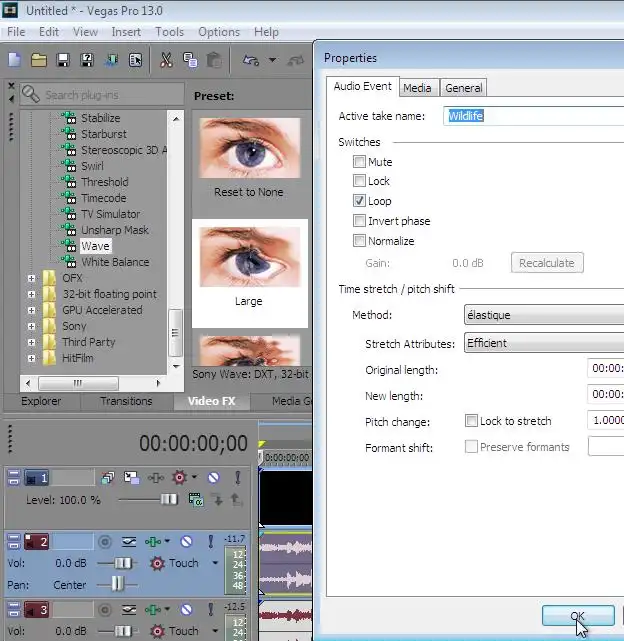Screen dimensions: 624x641
Task: Click the Save toolbar icon
Action: 63,60
